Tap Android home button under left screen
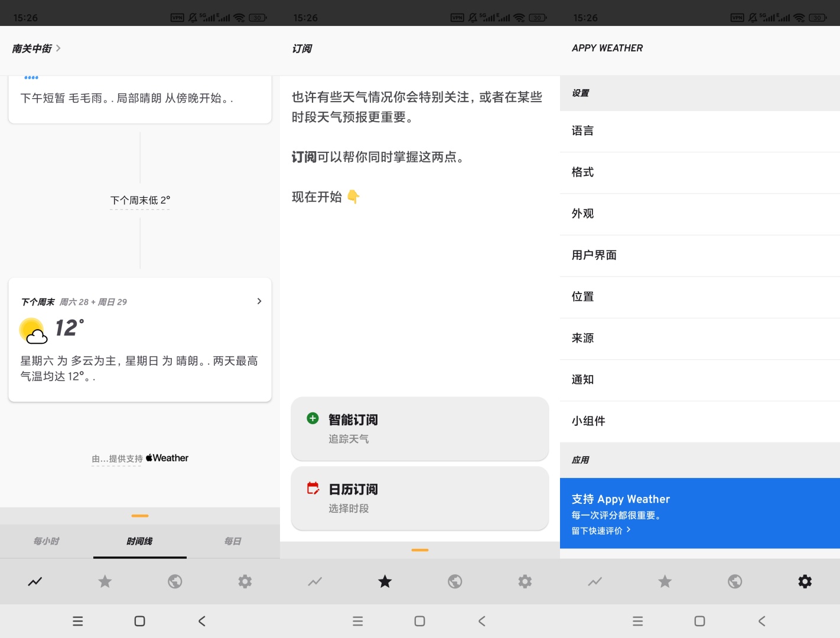This screenshot has height=638, width=840. click(139, 621)
